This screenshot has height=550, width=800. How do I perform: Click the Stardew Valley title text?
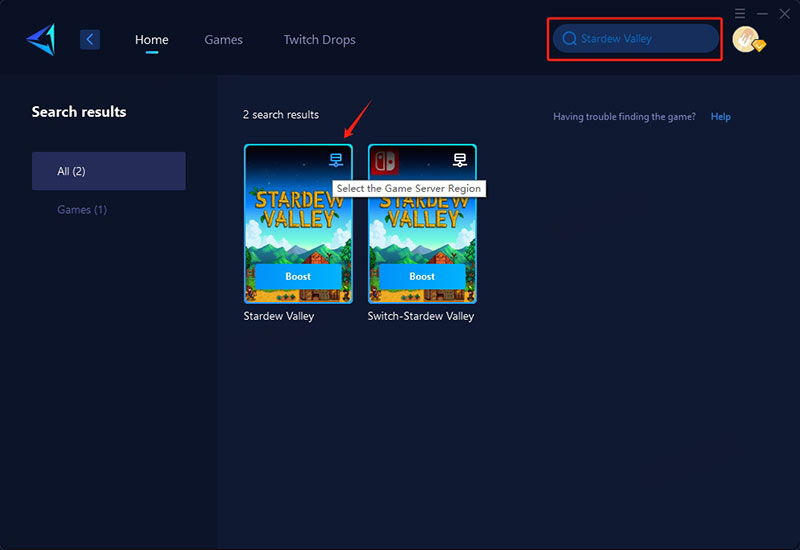tap(279, 316)
